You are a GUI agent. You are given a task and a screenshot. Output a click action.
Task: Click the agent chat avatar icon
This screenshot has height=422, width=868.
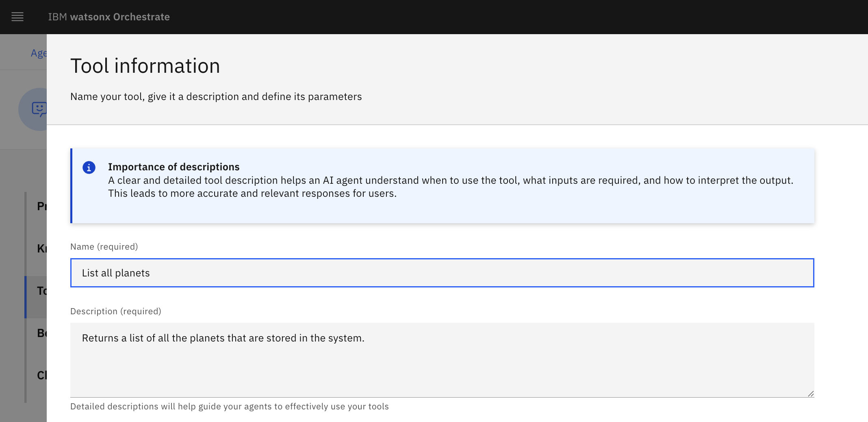click(39, 109)
